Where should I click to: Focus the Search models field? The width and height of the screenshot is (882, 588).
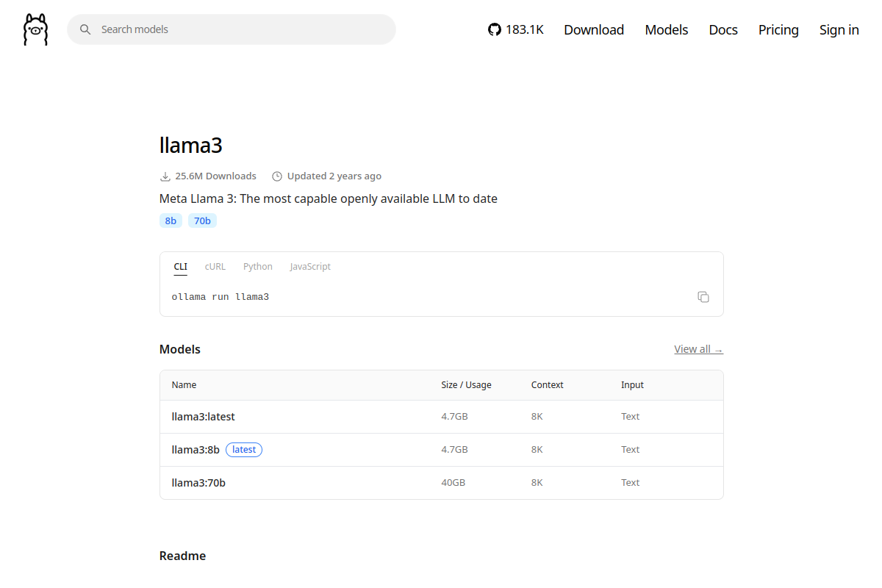point(232,29)
